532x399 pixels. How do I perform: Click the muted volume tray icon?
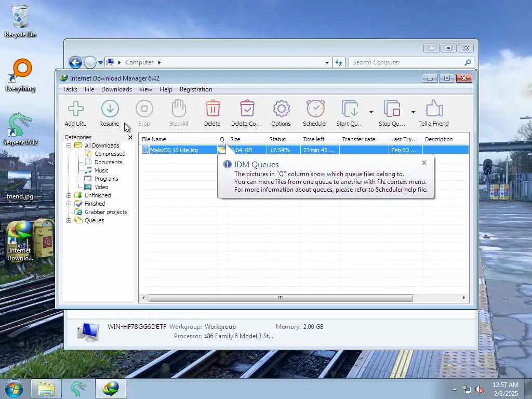pyautogui.click(x=480, y=390)
